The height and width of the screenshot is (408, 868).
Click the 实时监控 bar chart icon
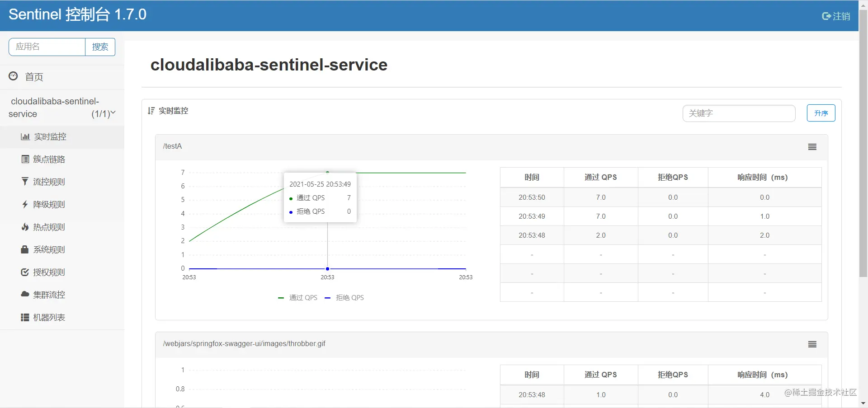[x=25, y=136]
